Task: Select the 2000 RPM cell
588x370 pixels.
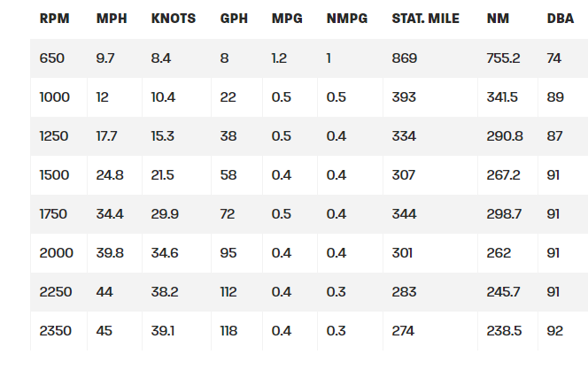Action: tap(56, 253)
